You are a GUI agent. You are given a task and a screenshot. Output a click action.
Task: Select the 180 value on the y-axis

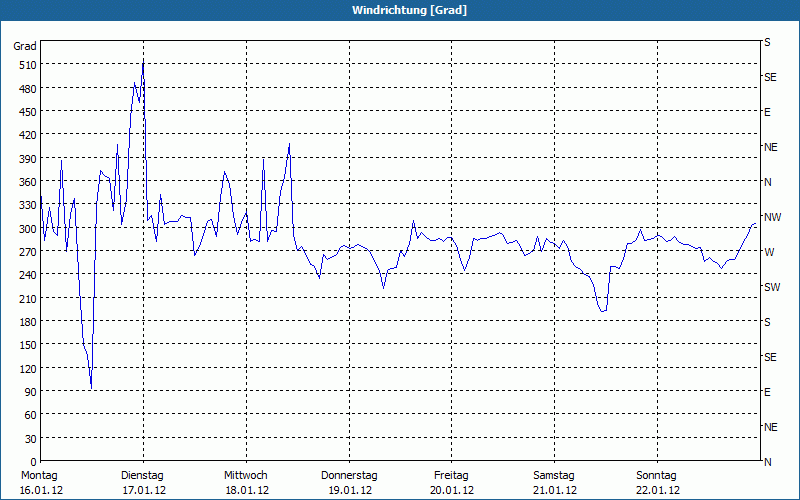pos(28,322)
